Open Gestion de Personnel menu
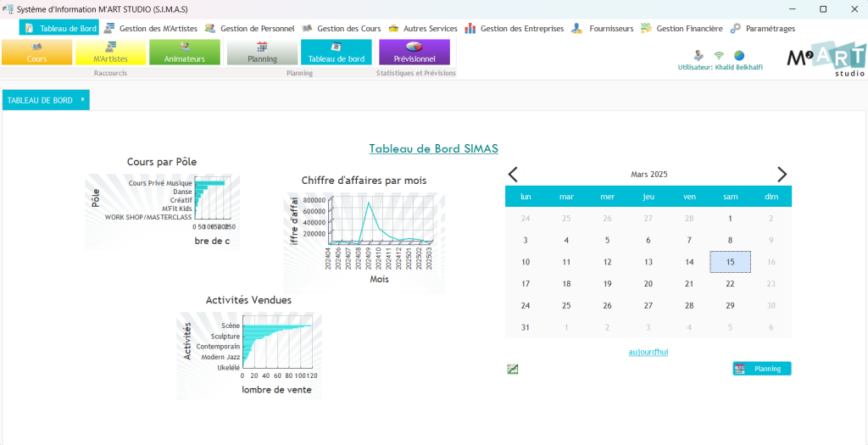This screenshot has width=868, height=445. pyautogui.click(x=250, y=28)
